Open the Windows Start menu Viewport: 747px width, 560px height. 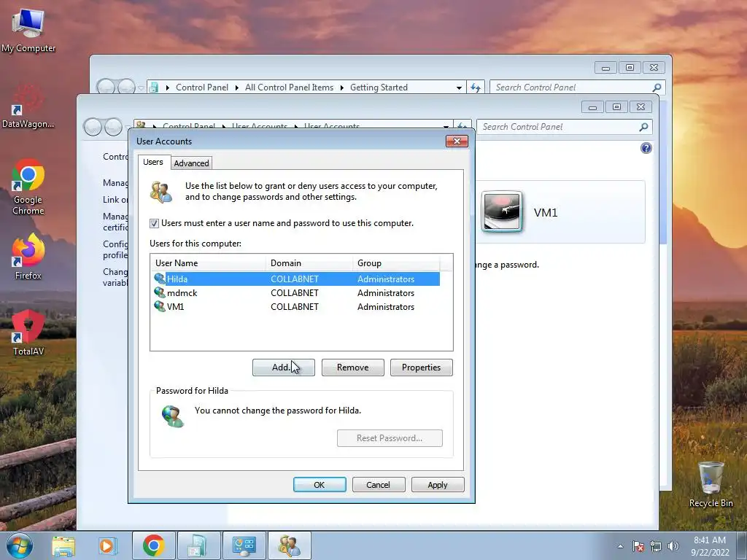coord(20,545)
